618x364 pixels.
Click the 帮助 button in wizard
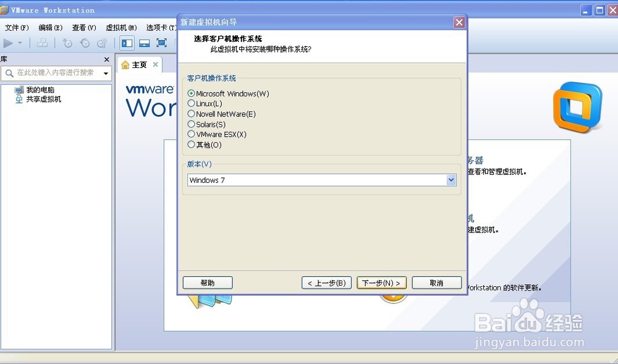coord(208,283)
